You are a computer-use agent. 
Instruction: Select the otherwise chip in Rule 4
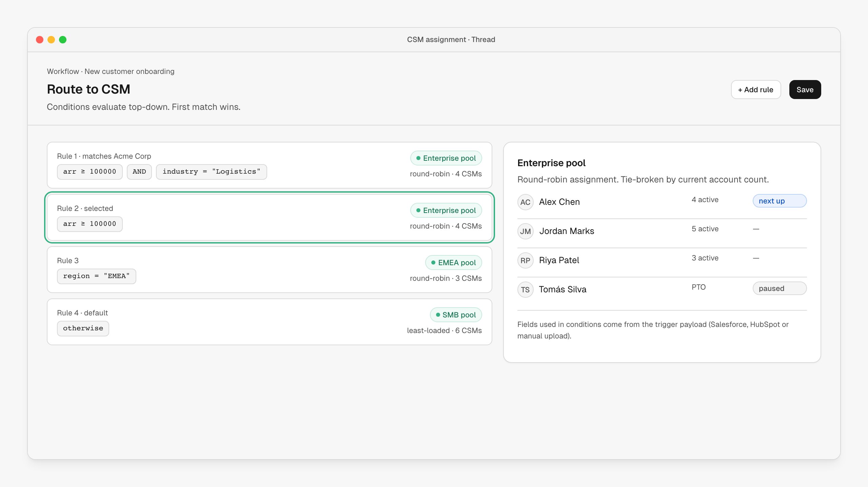[x=83, y=328]
